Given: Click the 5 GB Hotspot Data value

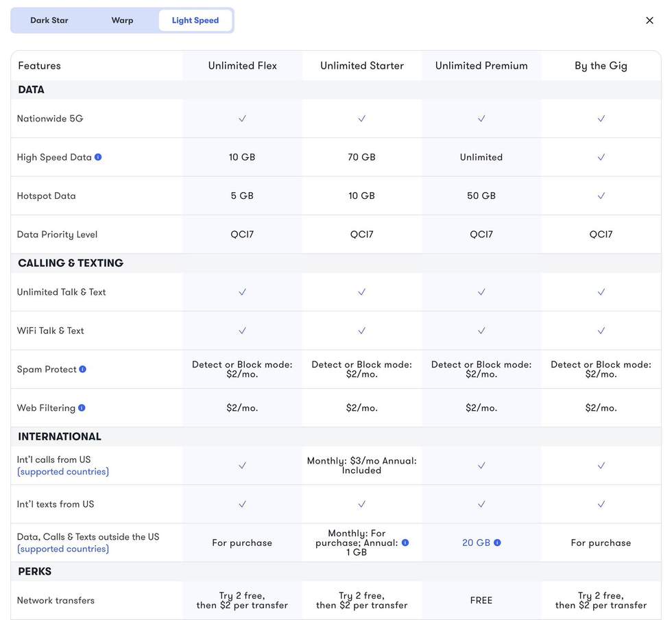Looking at the screenshot, I should coord(242,195).
